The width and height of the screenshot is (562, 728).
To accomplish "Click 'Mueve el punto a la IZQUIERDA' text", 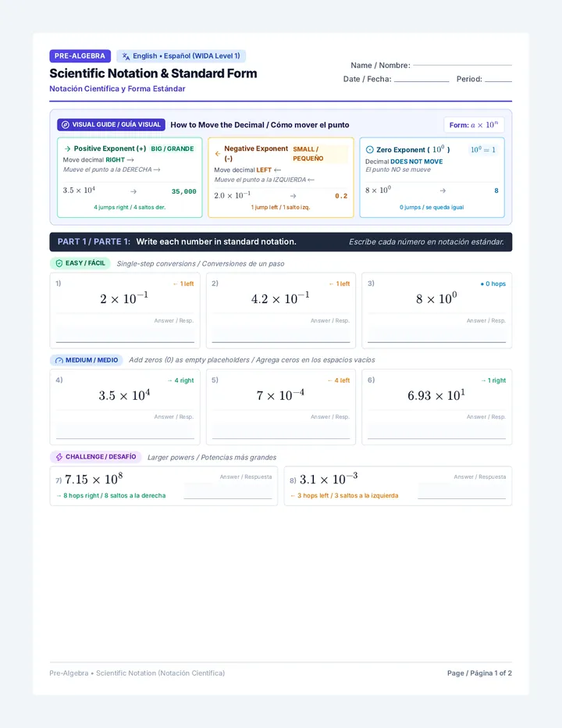I will pos(264,180).
